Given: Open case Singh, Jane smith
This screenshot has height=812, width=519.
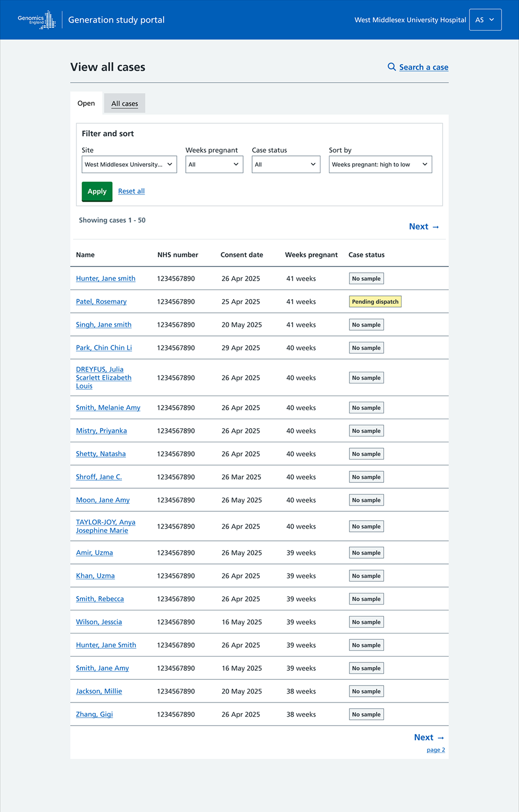Looking at the screenshot, I should pos(104,325).
